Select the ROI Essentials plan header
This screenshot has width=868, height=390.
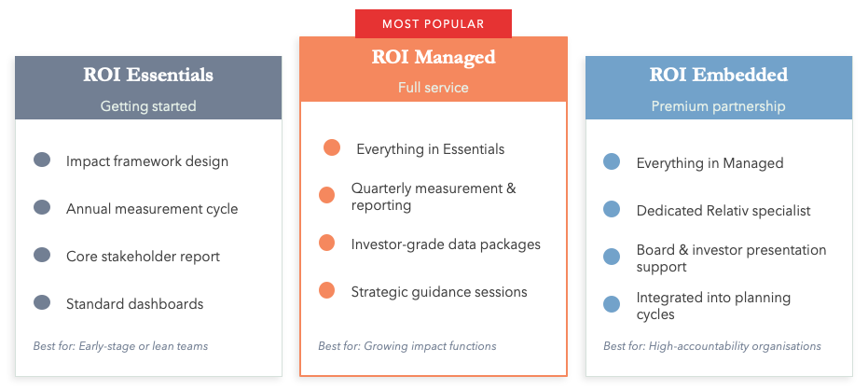click(148, 76)
